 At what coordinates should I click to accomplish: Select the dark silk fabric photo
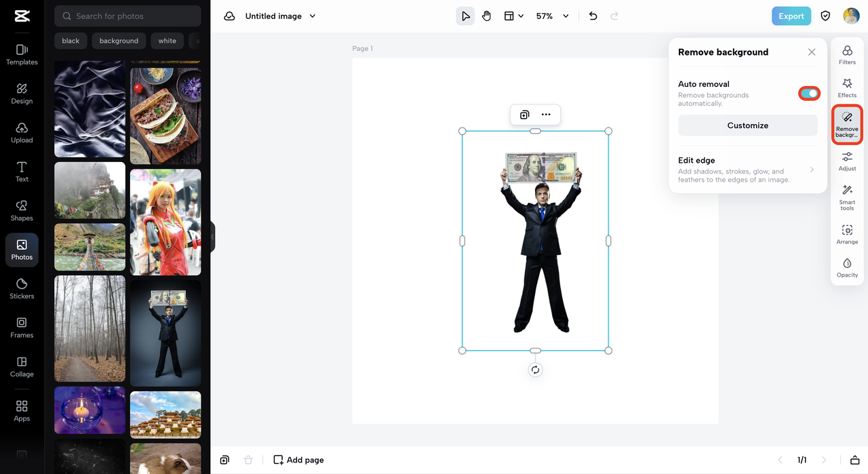(x=90, y=109)
